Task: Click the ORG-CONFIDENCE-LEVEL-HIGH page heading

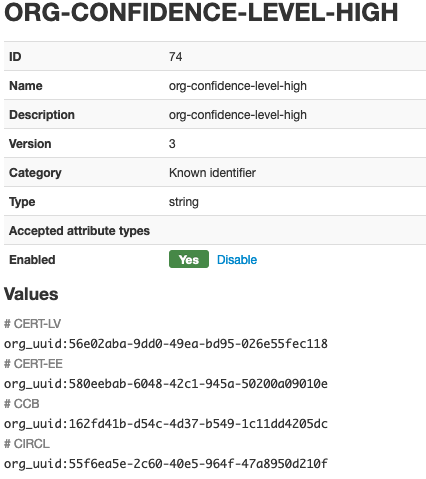Action: 201,12
